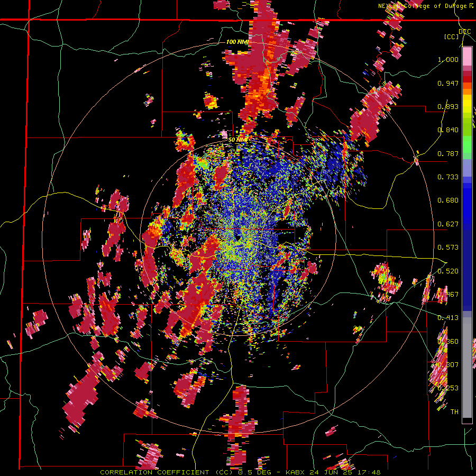The height and width of the screenshot is (476, 476).
Task: Pick the yellow segment of the color bar
Action: click(467, 104)
